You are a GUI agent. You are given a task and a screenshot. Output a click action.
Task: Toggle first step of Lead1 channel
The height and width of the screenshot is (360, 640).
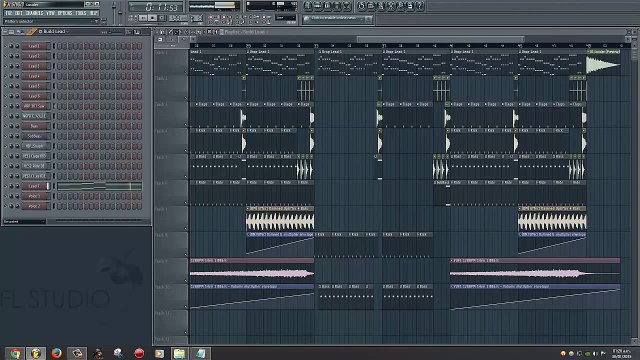point(60,46)
